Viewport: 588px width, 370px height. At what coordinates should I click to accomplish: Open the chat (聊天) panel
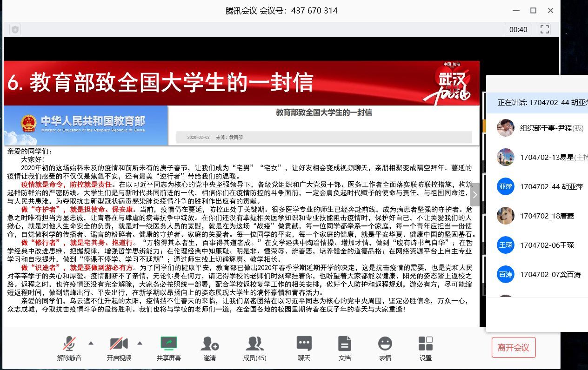[304, 348]
